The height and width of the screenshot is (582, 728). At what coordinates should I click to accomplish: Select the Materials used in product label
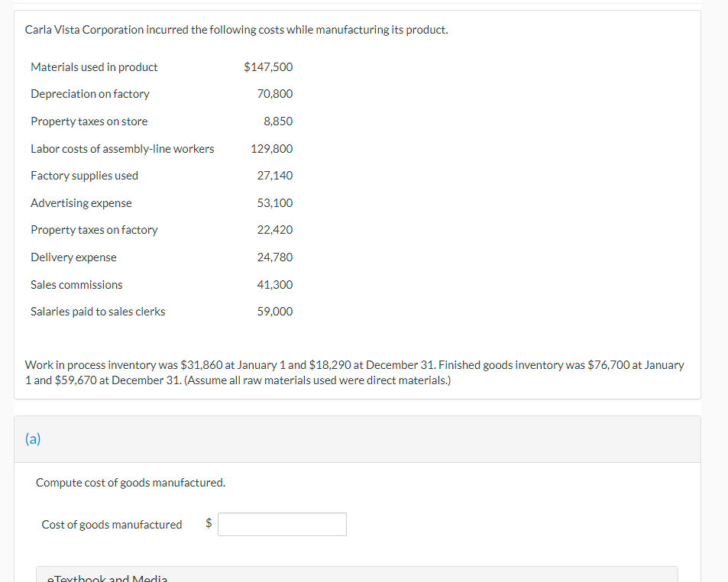point(94,66)
